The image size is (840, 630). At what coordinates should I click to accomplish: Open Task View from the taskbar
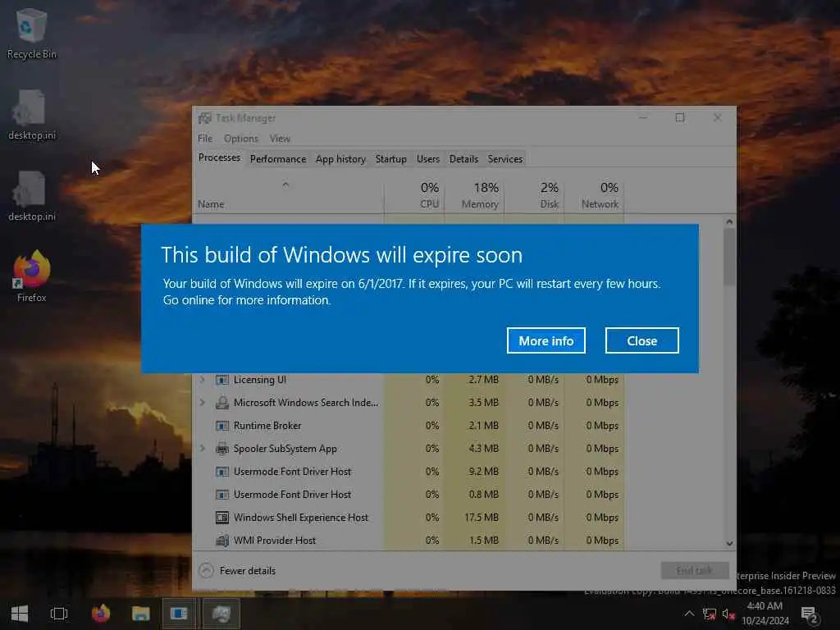tap(59, 614)
